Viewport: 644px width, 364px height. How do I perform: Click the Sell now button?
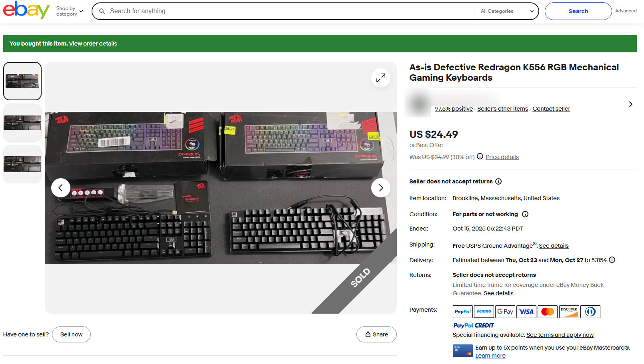click(x=71, y=334)
